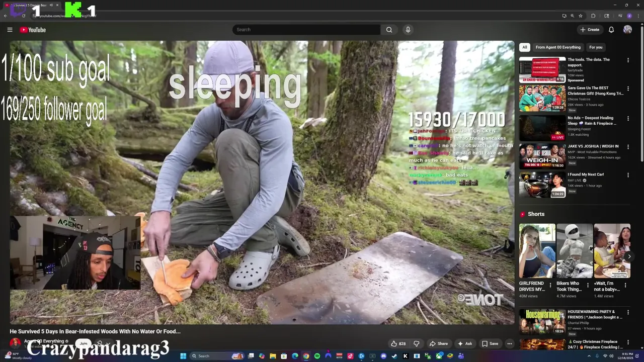This screenshot has width=644, height=362.
Task: Open the Create dropdown button
Action: tap(590, 30)
